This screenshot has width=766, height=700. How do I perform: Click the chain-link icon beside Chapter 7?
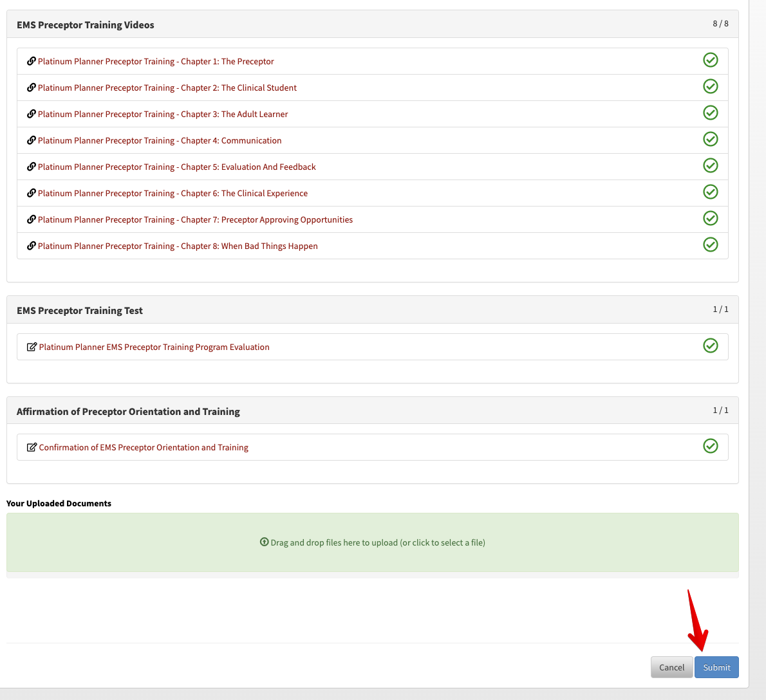click(x=32, y=219)
